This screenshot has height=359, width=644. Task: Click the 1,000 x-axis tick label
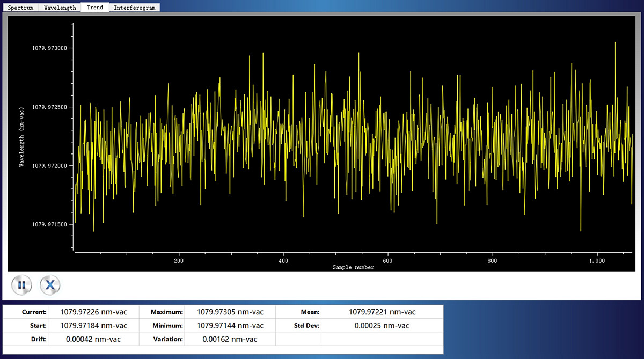point(597,261)
